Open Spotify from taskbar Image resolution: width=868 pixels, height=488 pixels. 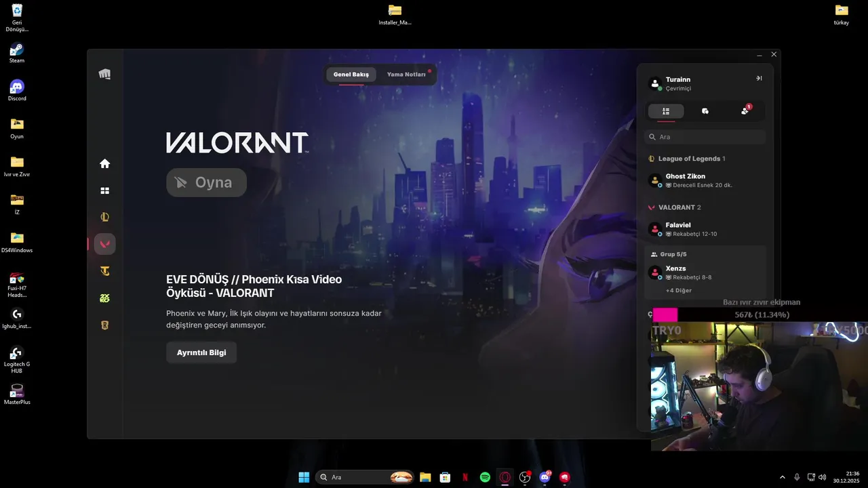[485, 477]
